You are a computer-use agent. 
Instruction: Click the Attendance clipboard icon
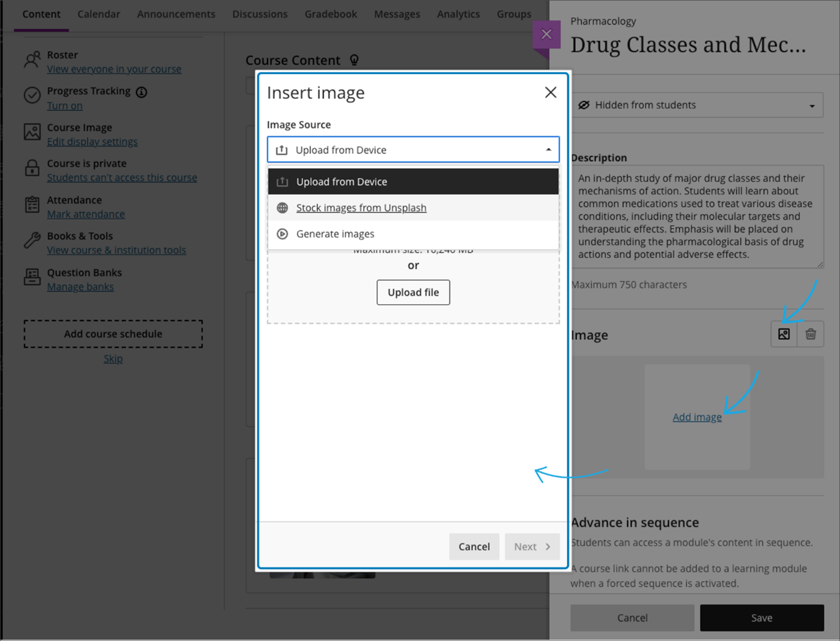(32, 205)
